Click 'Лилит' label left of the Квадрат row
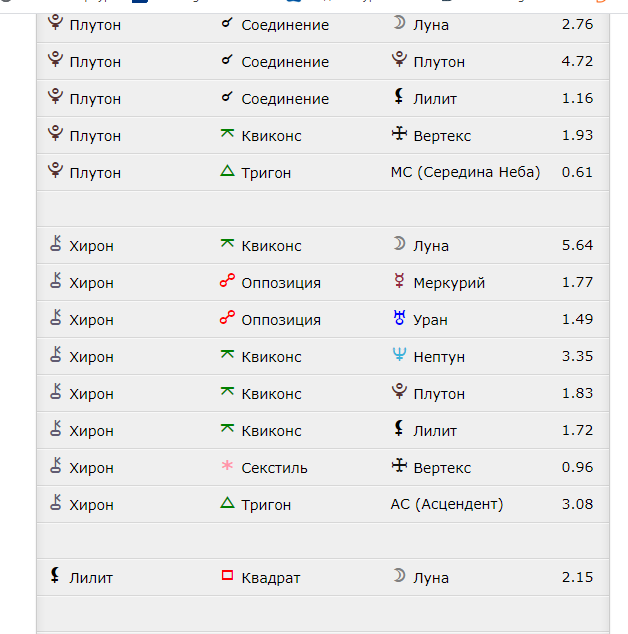The height and width of the screenshot is (634, 628). pyautogui.click(x=91, y=578)
